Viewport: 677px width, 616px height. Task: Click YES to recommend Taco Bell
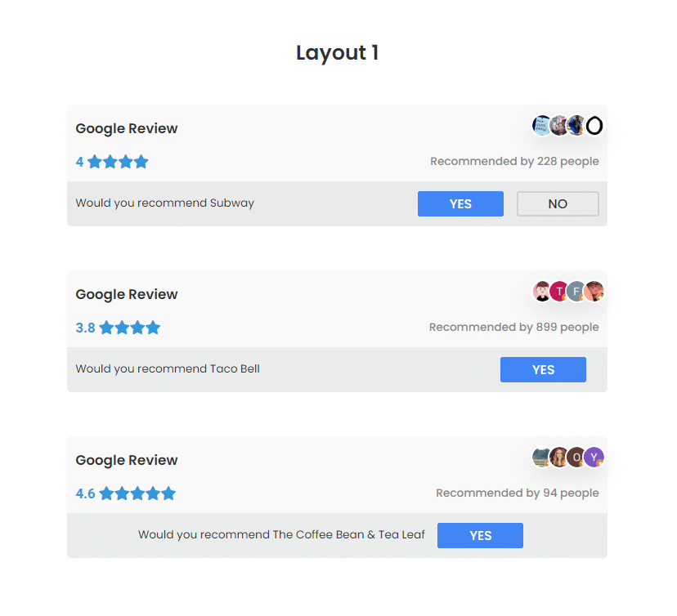pos(543,370)
